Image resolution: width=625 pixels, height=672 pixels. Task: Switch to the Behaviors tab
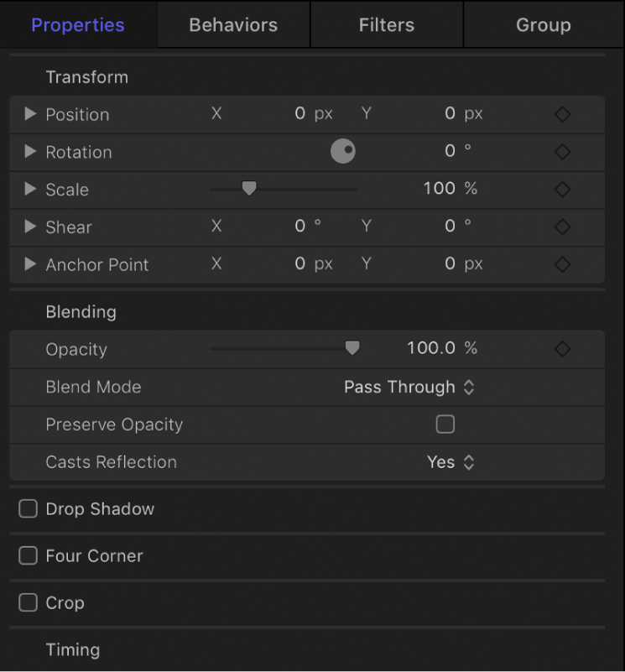coord(233,25)
